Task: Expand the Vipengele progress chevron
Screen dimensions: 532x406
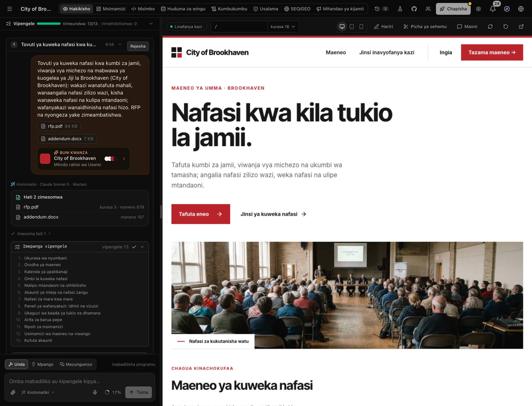Action: pyautogui.click(x=151, y=24)
